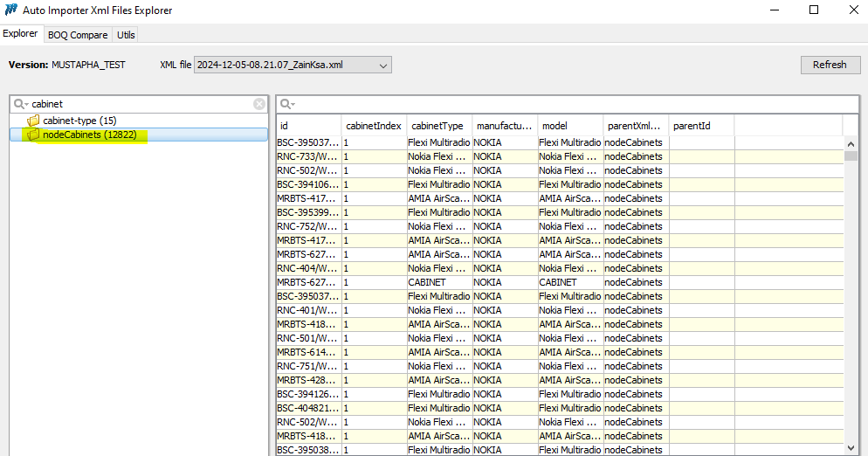Open the XML file dropdown
Viewport: 868px width, 456px height.
point(382,65)
